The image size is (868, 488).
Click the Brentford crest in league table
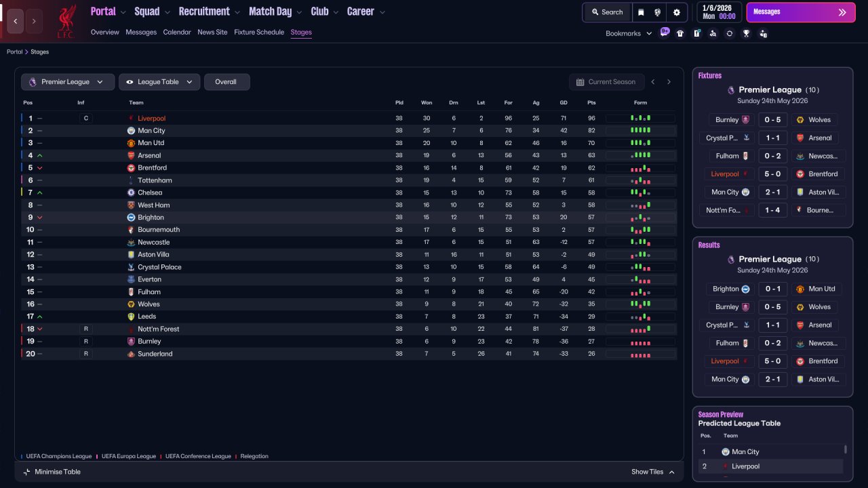(x=131, y=168)
